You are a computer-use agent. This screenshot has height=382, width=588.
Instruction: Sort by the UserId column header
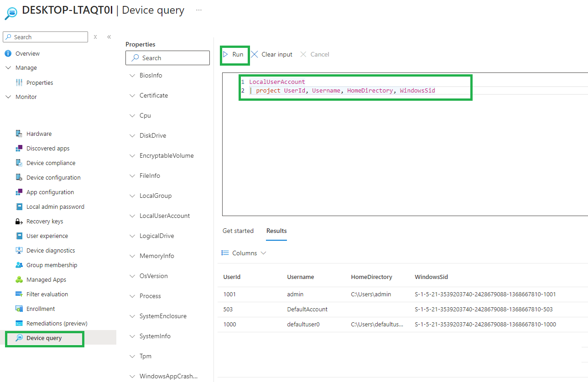[x=232, y=277]
